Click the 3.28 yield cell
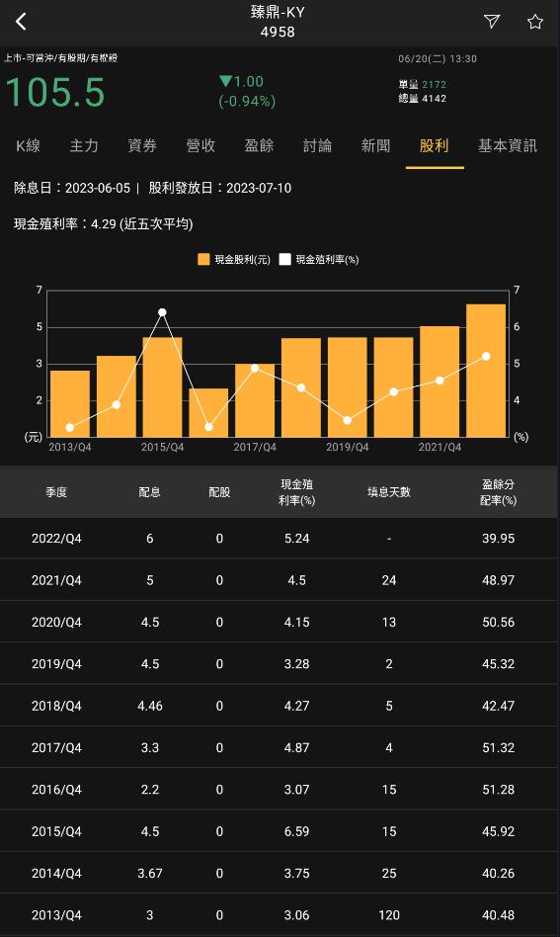Image resolution: width=560 pixels, height=937 pixels. [296, 664]
